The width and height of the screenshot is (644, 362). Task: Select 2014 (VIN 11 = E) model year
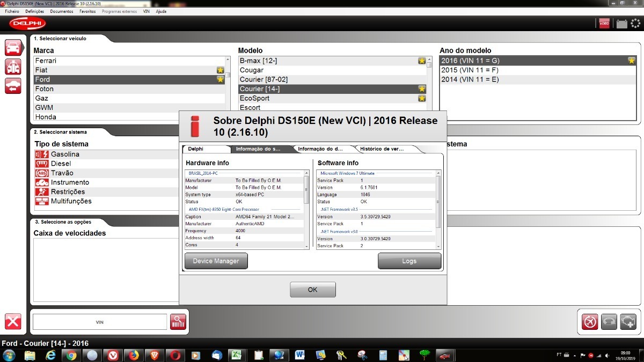pyautogui.click(x=538, y=79)
